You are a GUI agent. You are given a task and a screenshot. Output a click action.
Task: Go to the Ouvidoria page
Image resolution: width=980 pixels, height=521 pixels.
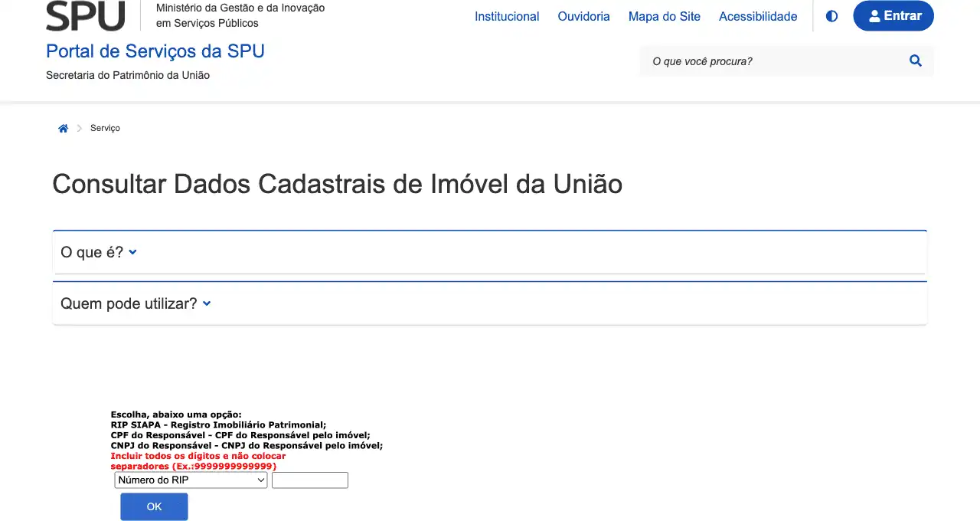(583, 16)
